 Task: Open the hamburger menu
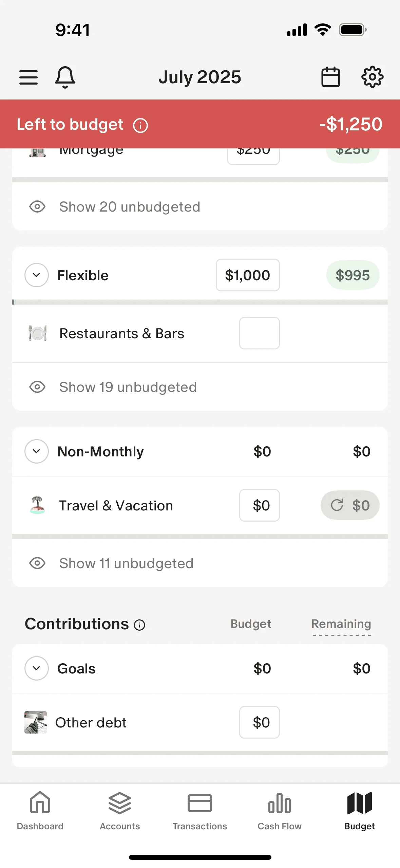(28, 77)
